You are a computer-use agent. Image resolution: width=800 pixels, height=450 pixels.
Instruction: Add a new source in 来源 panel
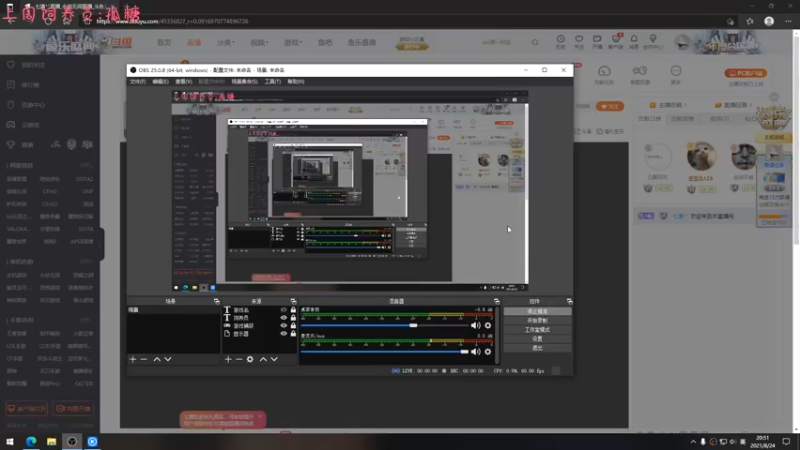tap(228, 359)
